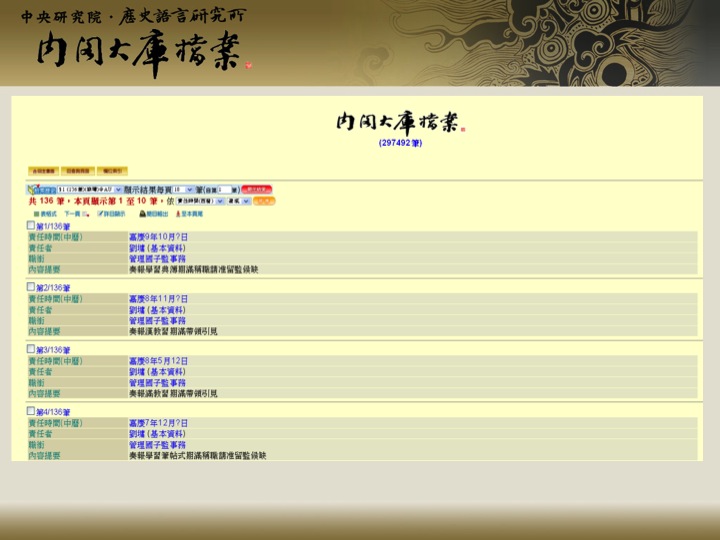Image resolution: width=720 pixels, height=540 pixels.
Task: Open record link 第1/136筆
Action: [x=53, y=226]
